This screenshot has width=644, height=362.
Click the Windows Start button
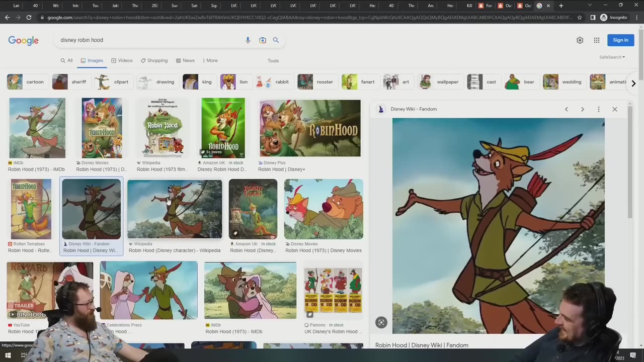point(8,355)
